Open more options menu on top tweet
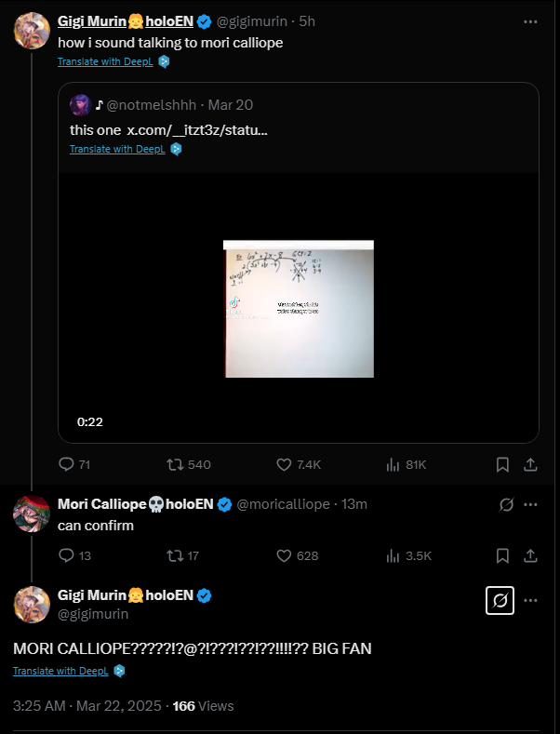Screen dimensions: 560x734 tap(530, 21)
